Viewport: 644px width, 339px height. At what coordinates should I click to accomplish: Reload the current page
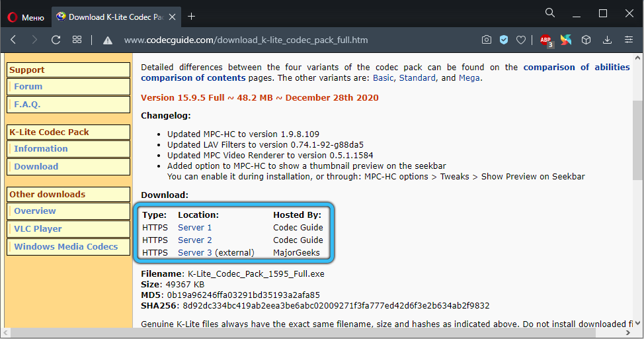(x=56, y=40)
